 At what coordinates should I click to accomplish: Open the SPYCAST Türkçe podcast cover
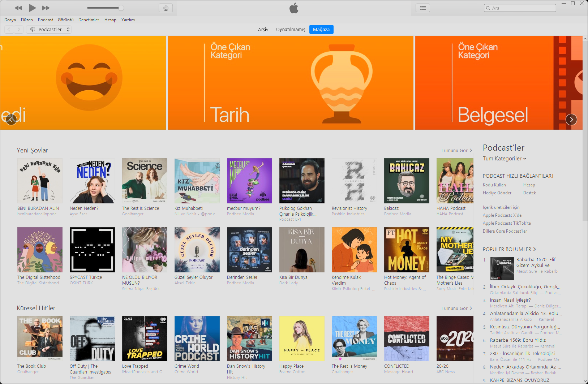pos(92,250)
